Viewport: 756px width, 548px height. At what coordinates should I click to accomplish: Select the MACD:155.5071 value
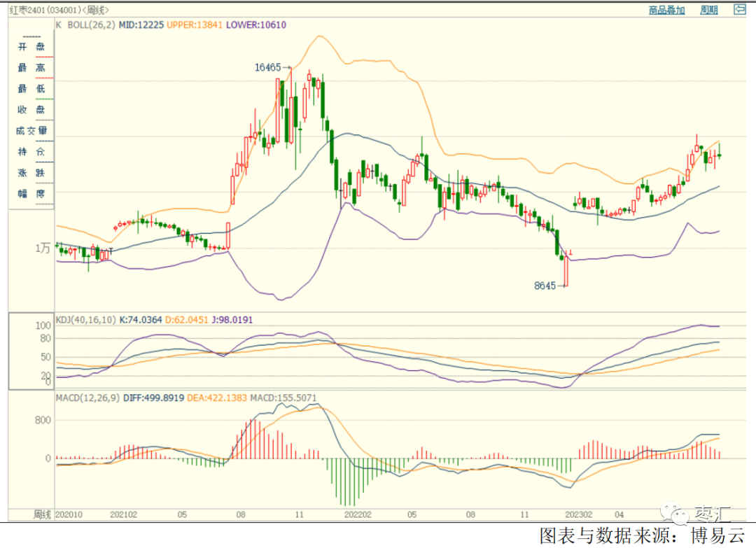tap(283, 398)
